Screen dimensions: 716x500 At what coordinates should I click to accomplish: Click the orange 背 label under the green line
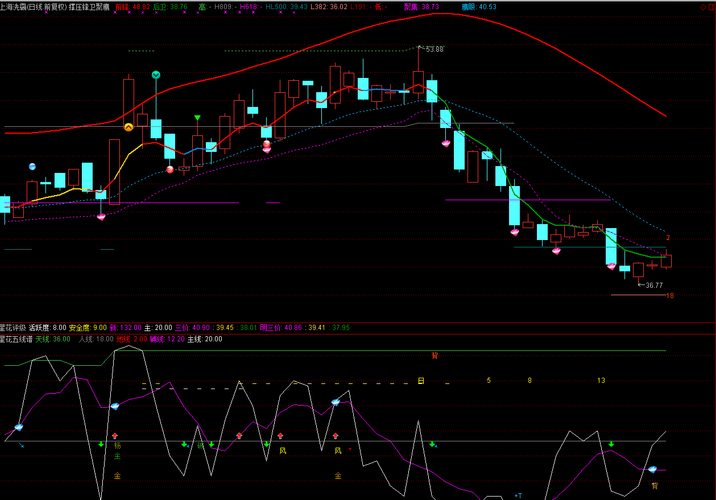[434, 356]
